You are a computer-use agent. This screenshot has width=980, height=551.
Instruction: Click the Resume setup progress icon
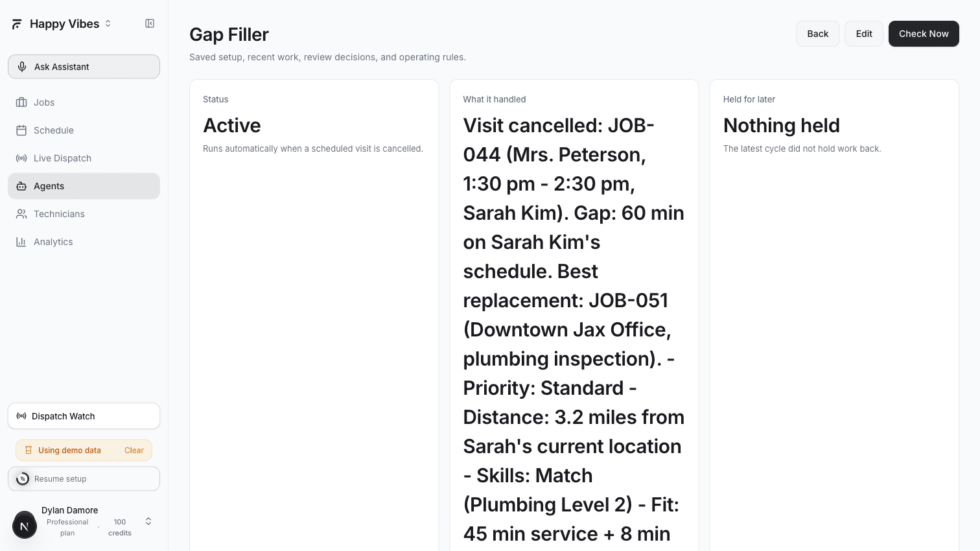coord(23,478)
